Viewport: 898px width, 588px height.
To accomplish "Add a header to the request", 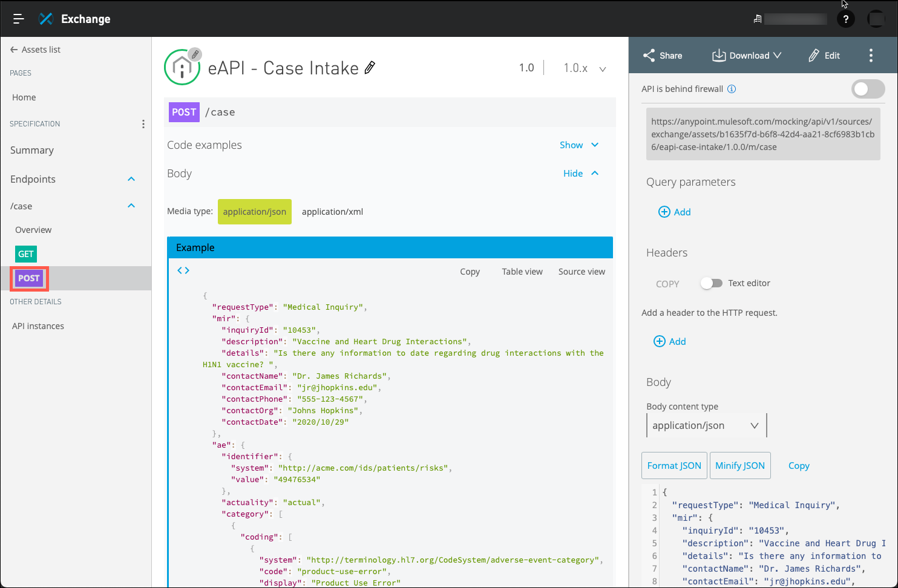I will (x=669, y=341).
